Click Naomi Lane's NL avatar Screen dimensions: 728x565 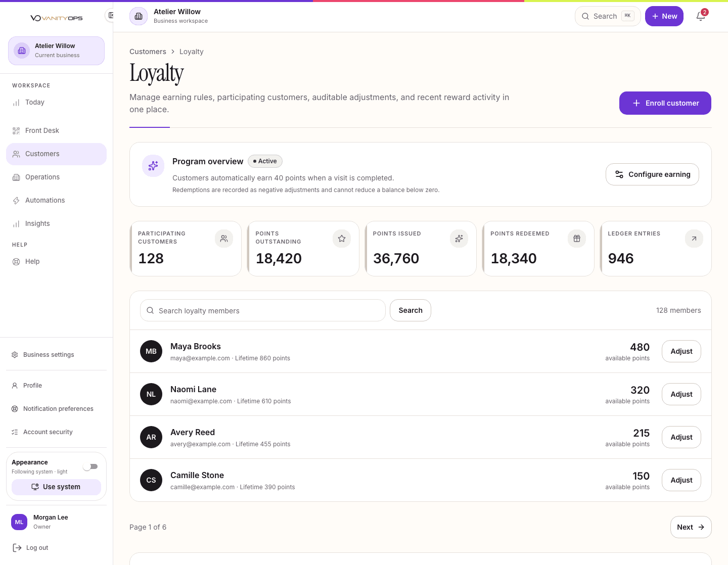pyautogui.click(x=151, y=394)
